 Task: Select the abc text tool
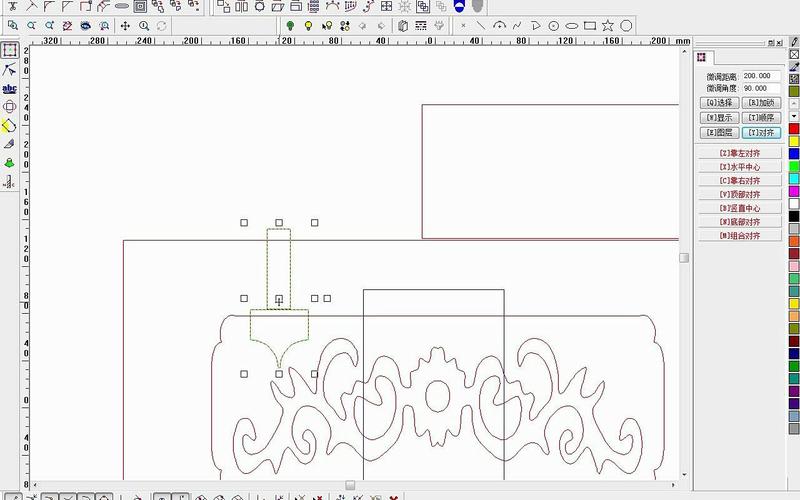[x=10, y=88]
